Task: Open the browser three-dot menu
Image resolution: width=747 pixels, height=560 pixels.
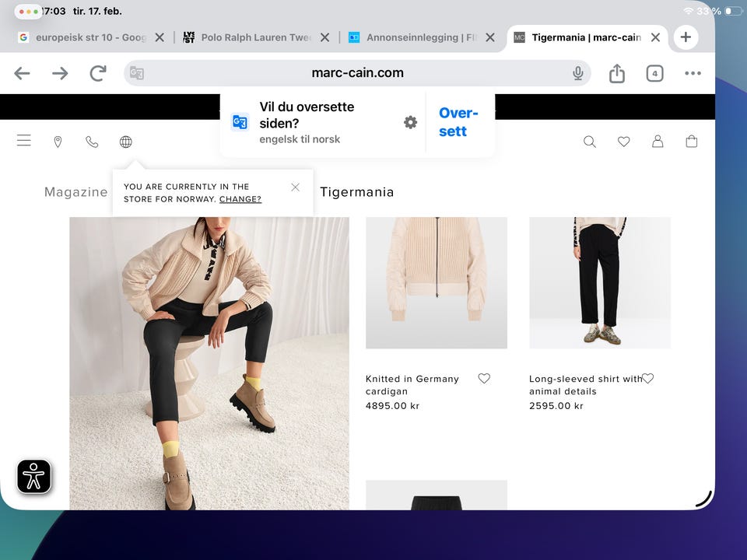Action: [693, 73]
